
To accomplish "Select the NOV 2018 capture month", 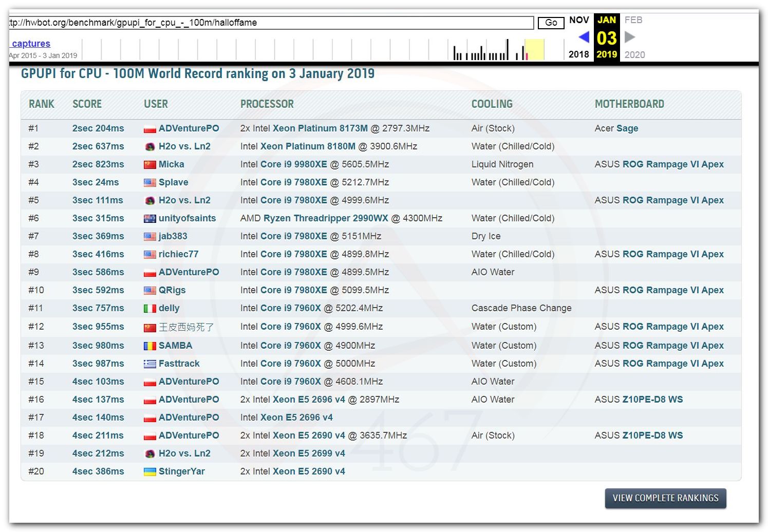I will (579, 20).
